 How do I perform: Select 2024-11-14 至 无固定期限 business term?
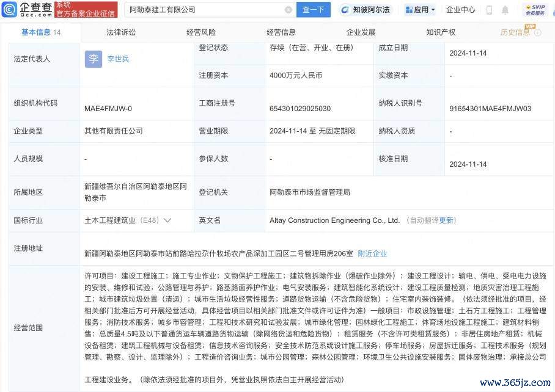(x=312, y=131)
